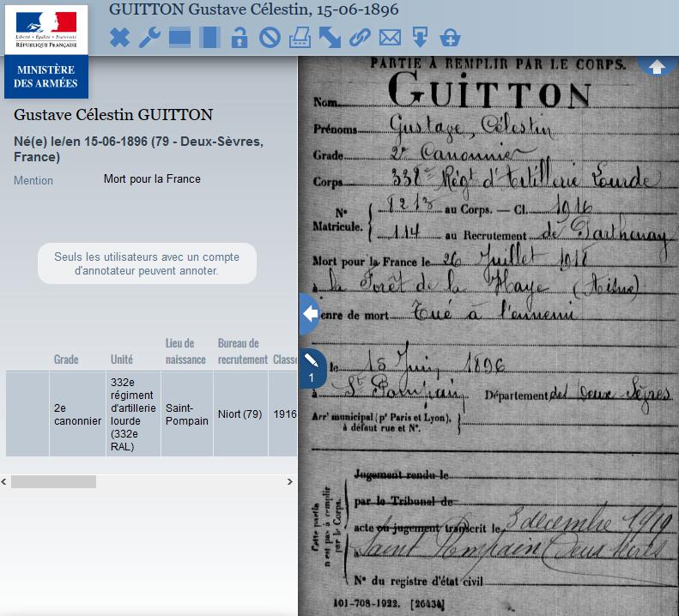The width and height of the screenshot is (679, 616).
Task: Open the wrench settings tool
Action: 150,37
